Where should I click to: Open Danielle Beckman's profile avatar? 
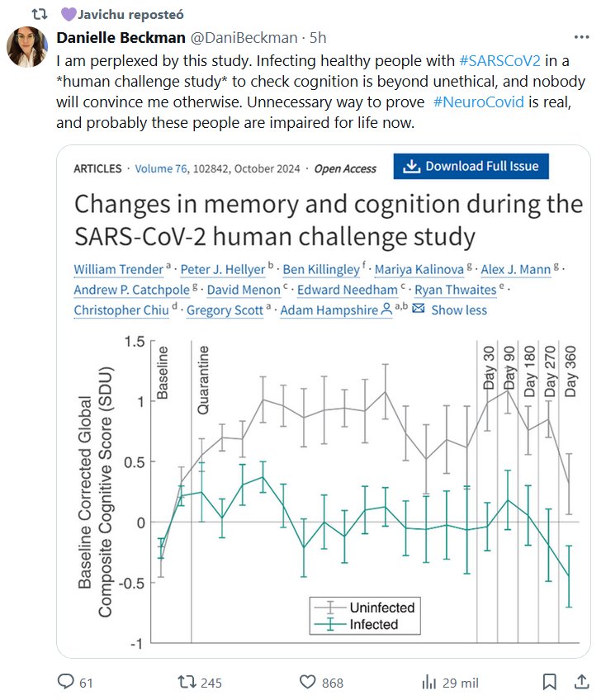(x=27, y=47)
